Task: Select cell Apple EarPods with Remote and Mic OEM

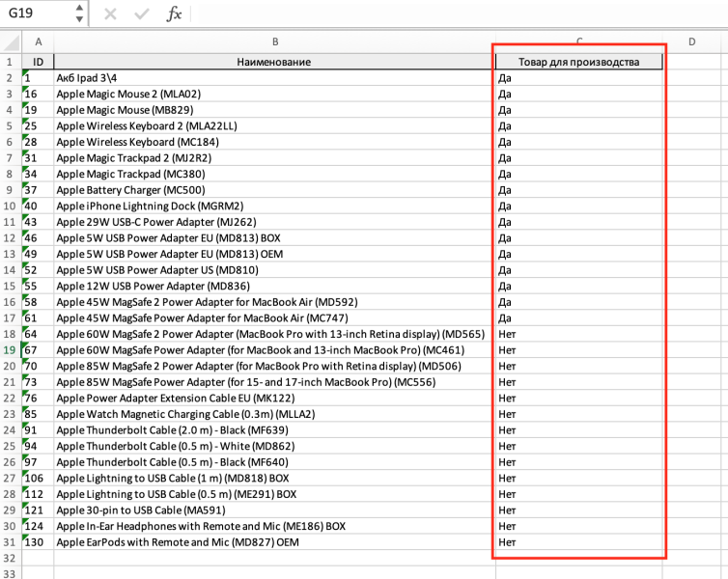Action: pos(275,542)
